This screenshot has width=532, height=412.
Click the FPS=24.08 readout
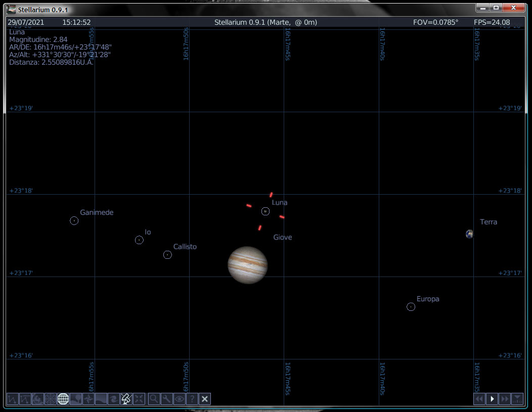(492, 22)
